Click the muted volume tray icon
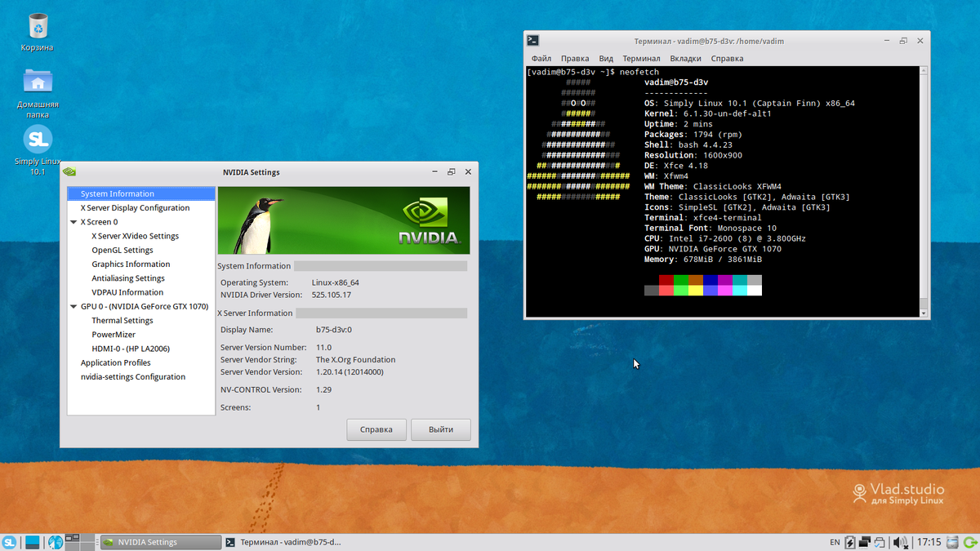980x551 pixels. [x=901, y=542]
